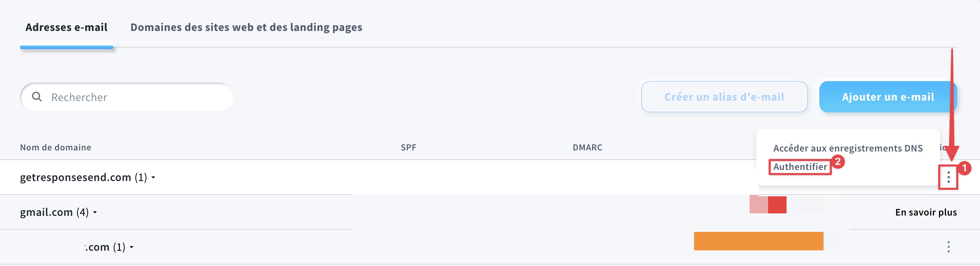Follow the En savoir plus link
Viewport: 980px width, 266px height.
pos(926,212)
